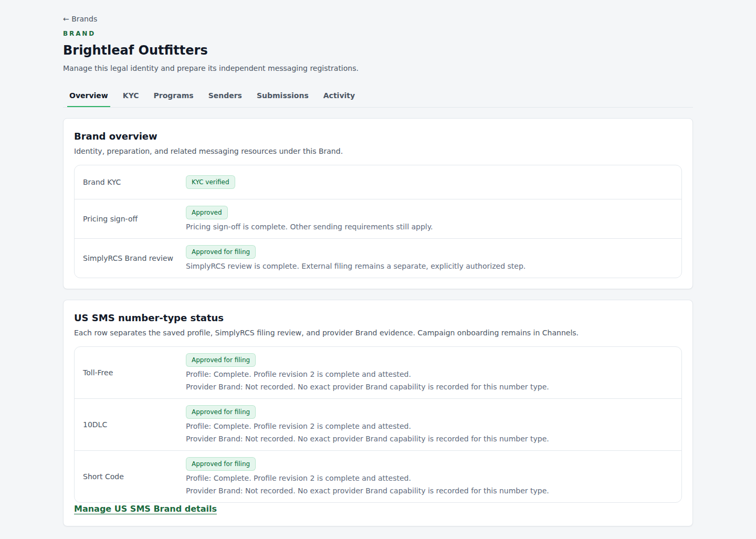Screen dimensions: 756x539
Task: Click 'Each row separates the saved profile' description
Action: click(x=326, y=333)
